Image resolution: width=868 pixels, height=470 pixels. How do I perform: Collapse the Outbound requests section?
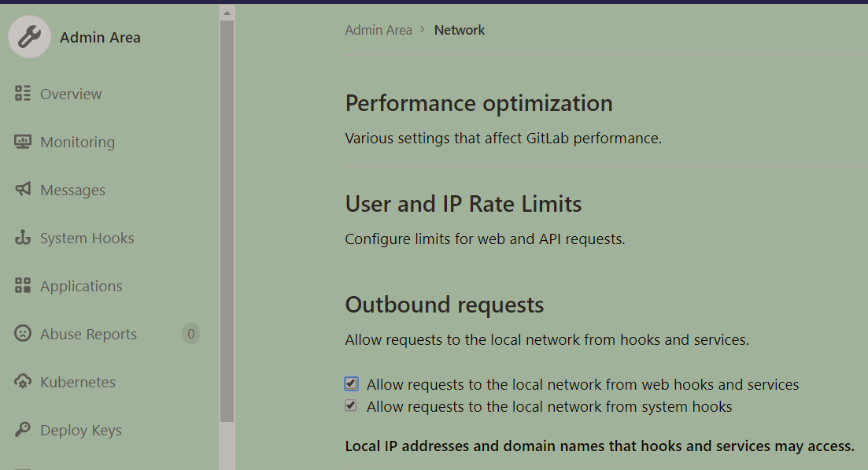click(x=444, y=305)
